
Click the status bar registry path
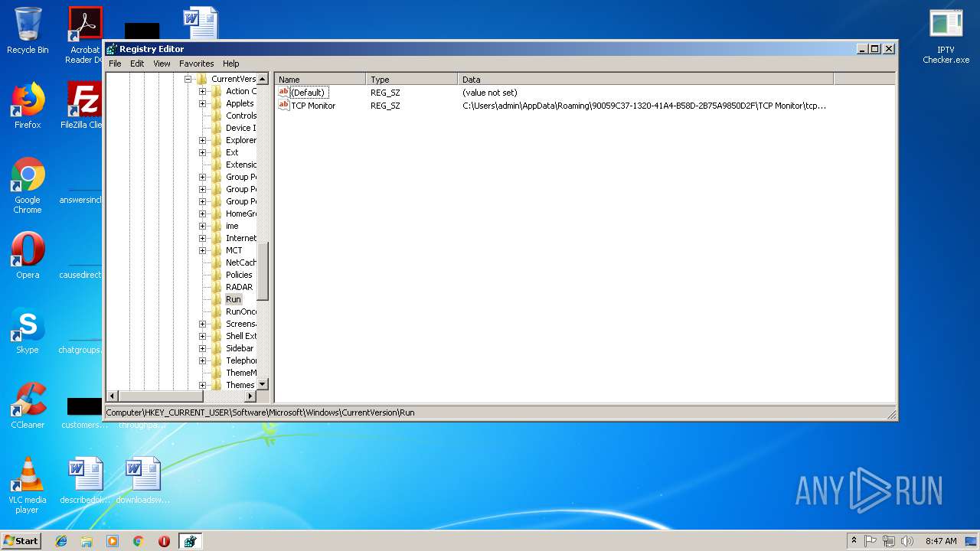[x=260, y=412]
